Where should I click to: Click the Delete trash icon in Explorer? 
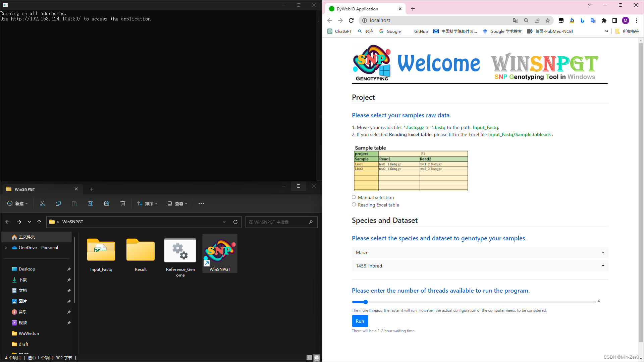123,203
